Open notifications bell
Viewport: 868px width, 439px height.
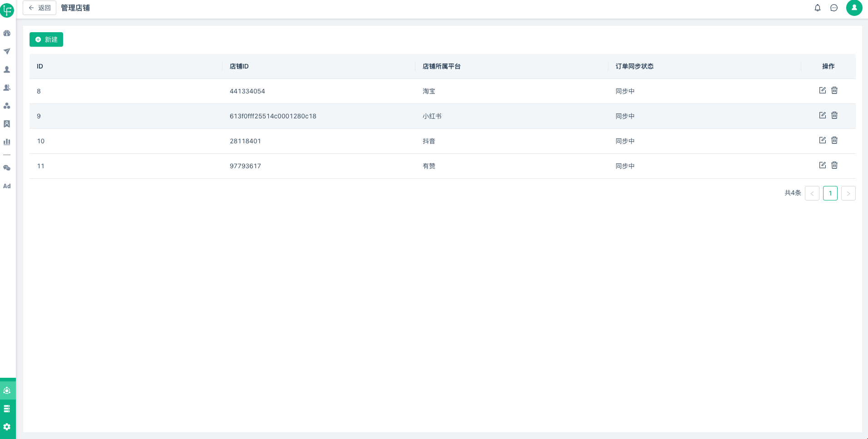(818, 8)
